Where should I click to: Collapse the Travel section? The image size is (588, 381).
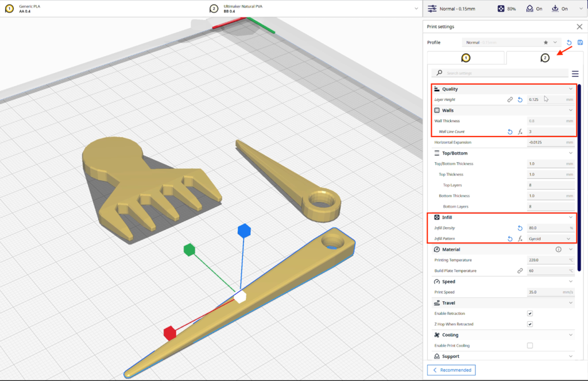tap(571, 303)
